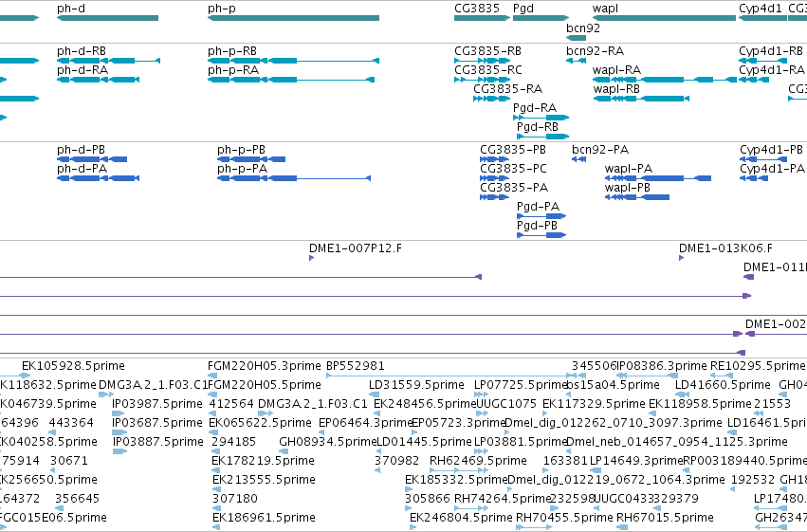Select transcript CG3835-RC

tap(481, 80)
